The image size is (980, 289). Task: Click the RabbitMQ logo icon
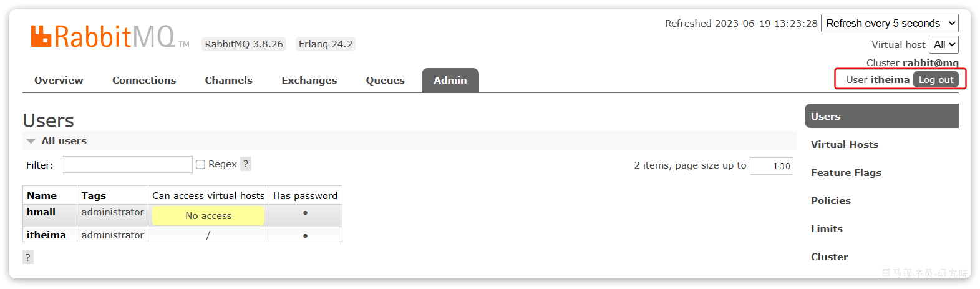tap(41, 36)
